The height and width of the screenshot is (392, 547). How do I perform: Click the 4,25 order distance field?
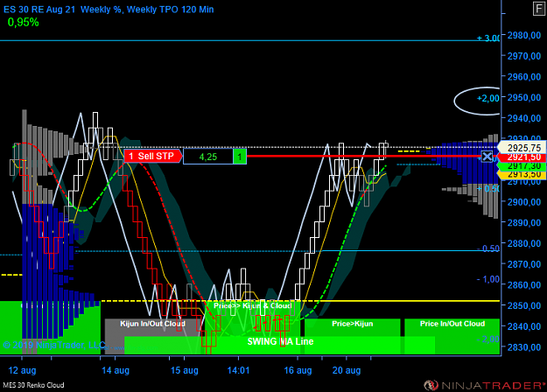(x=208, y=157)
